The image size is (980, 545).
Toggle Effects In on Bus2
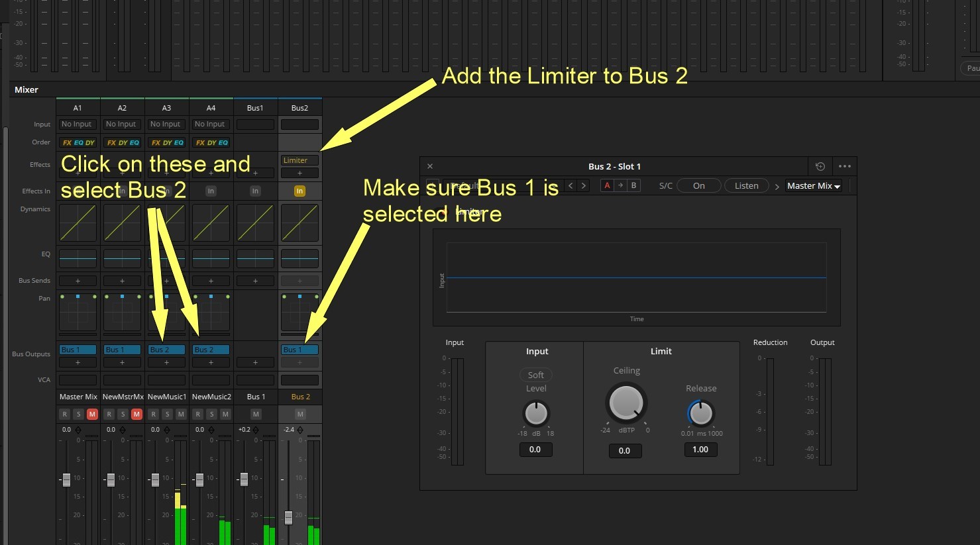click(x=299, y=191)
